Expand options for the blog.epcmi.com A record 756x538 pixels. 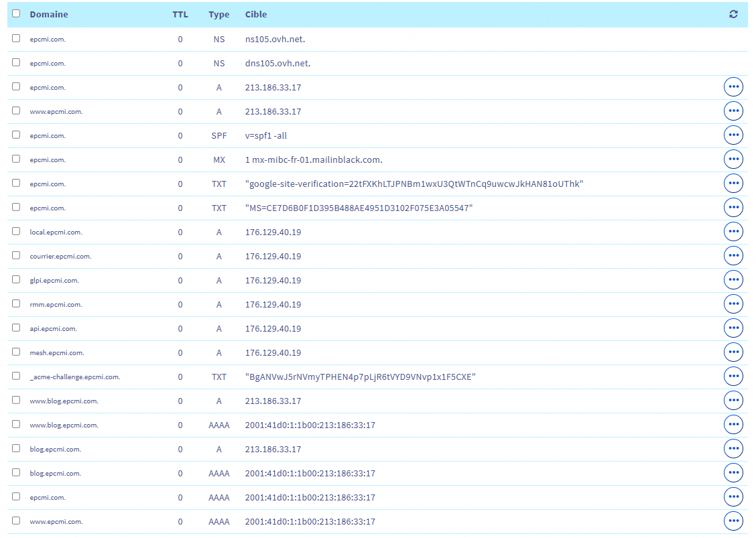click(733, 449)
